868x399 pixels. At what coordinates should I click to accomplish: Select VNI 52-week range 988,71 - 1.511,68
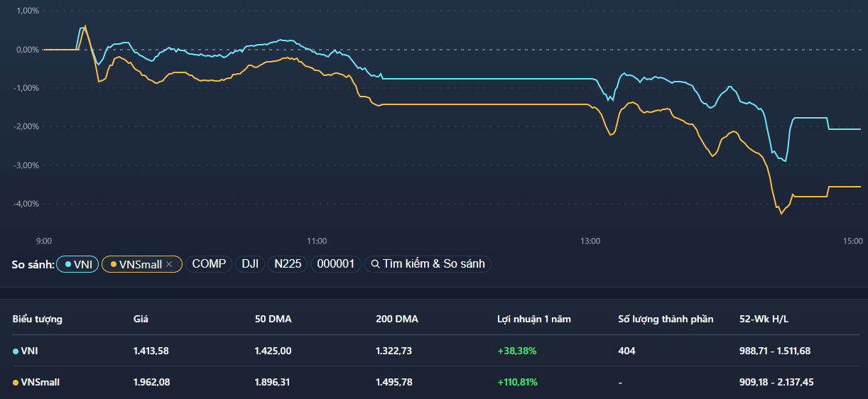pyautogui.click(x=775, y=351)
